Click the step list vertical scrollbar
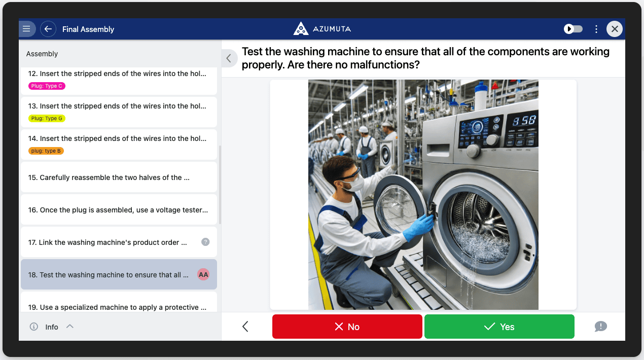 click(220, 185)
